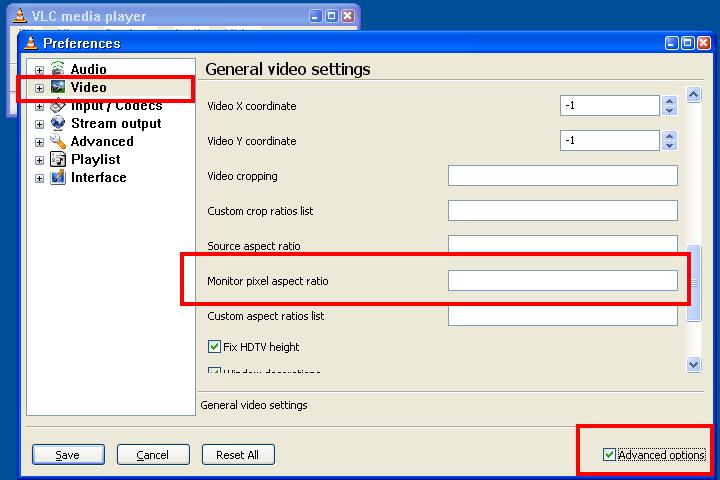This screenshot has height=480, width=720.
Task: Close the Preferences window
Action: 703,43
